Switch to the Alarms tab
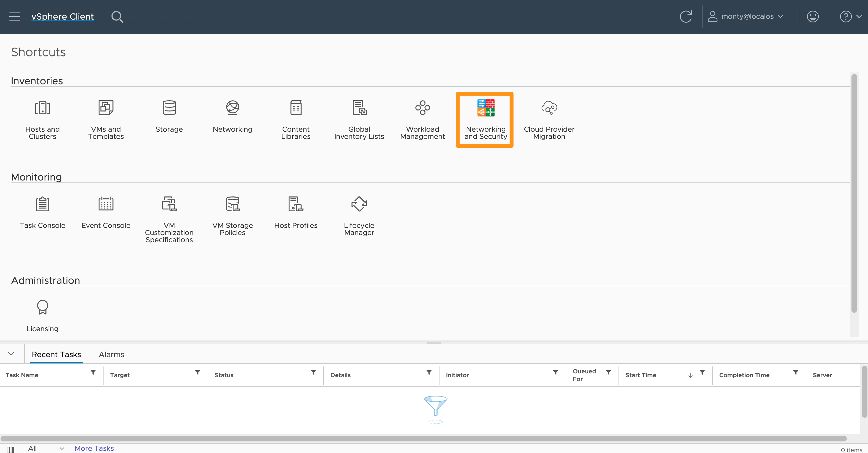Image resolution: width=868 pixels, height=453 pixels. click(x=112, y=355)
